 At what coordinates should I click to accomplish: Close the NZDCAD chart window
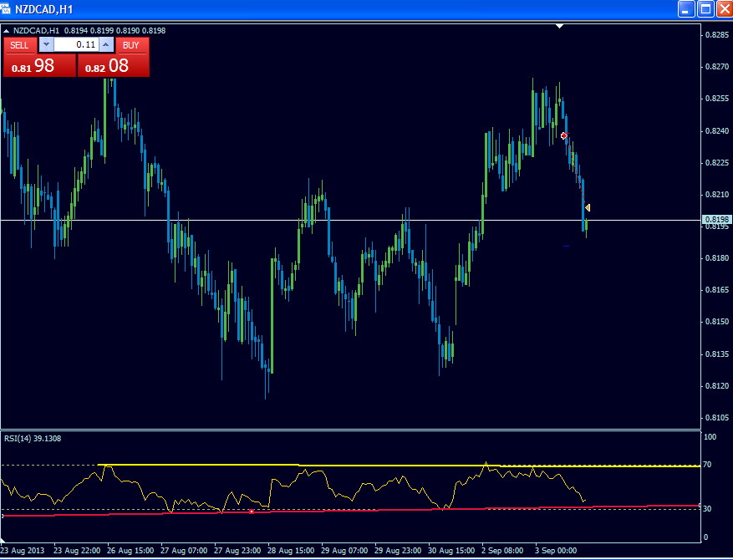(x=725, y=9)
